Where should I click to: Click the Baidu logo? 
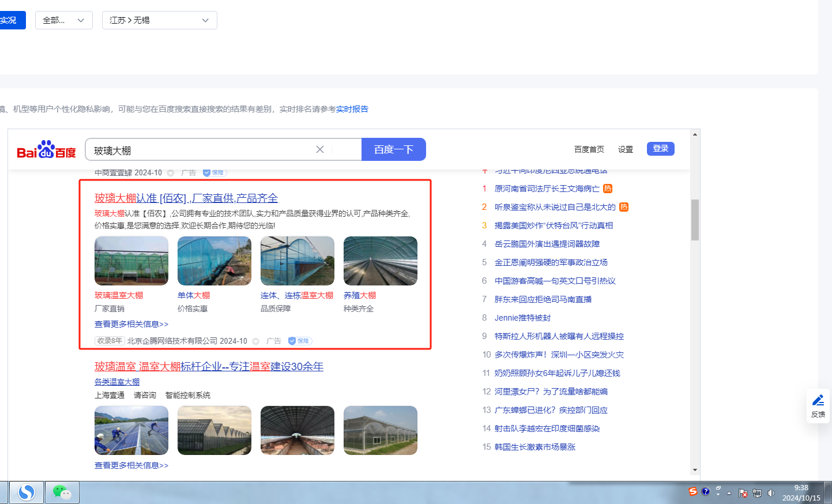pyautogui.click(x=46, y=150)
